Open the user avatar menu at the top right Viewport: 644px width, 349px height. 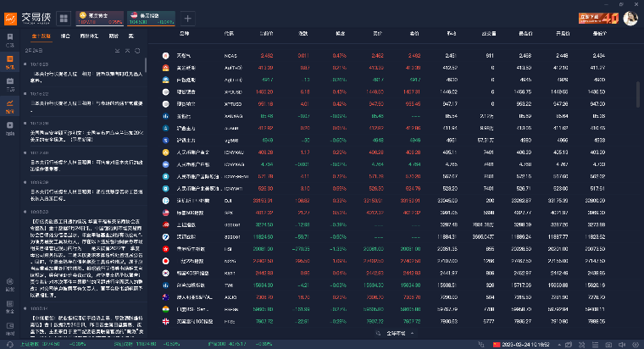pyautogui.click(x=630, y=19)
